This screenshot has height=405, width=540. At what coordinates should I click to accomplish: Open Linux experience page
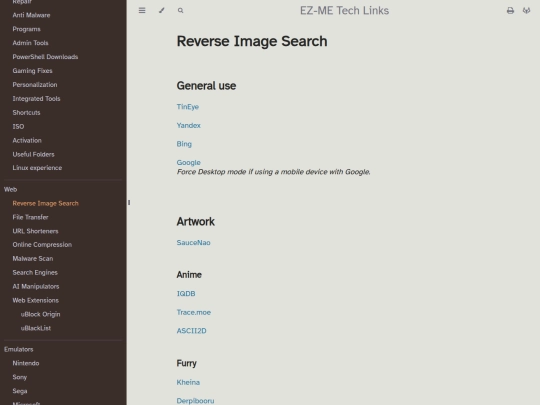pos(37,168)
